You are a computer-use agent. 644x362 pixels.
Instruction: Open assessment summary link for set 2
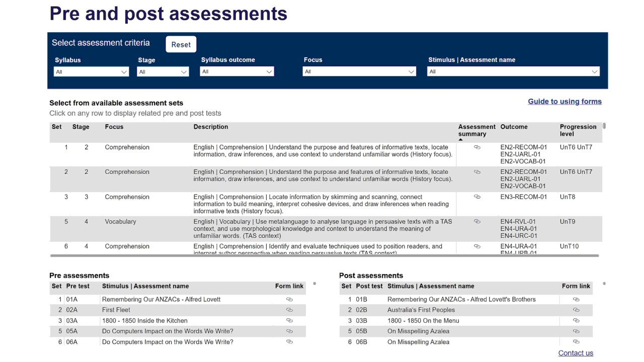[477, 172]
